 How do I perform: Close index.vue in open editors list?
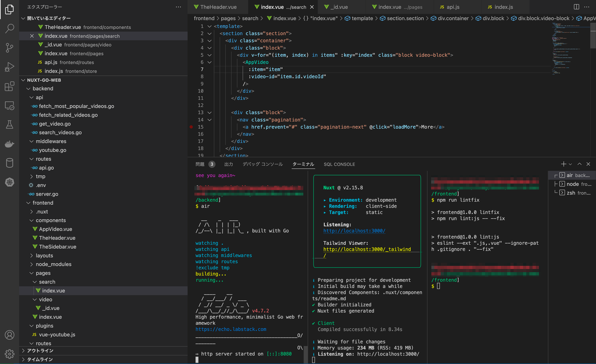(x=32, y=36)
